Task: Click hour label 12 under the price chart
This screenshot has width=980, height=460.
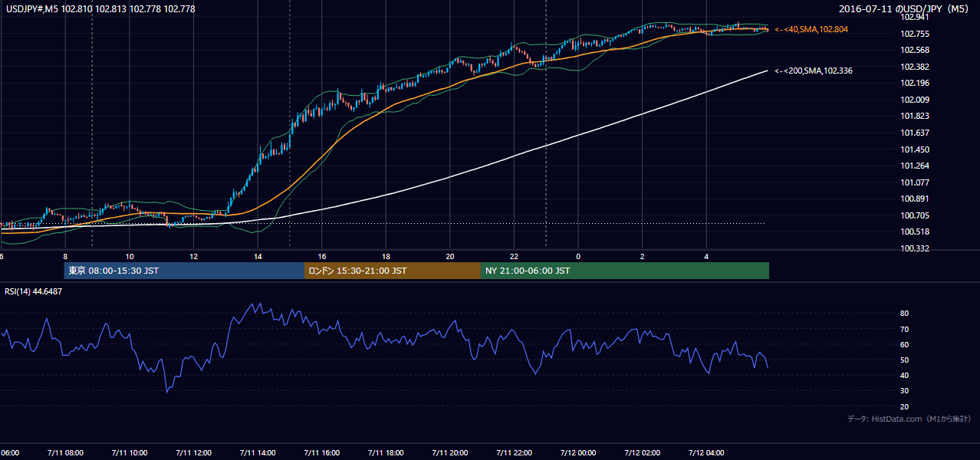Action: pyautogui.click(x=194, y=256)
